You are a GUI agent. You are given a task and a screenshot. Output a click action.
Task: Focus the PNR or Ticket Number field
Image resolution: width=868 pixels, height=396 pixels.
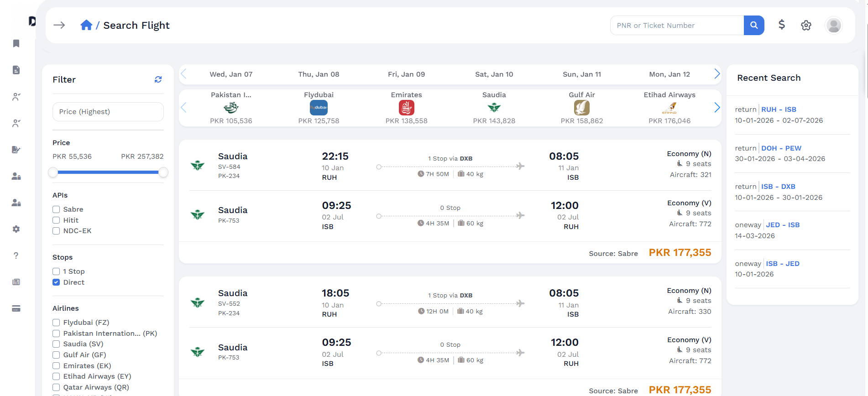coord(677,26)
